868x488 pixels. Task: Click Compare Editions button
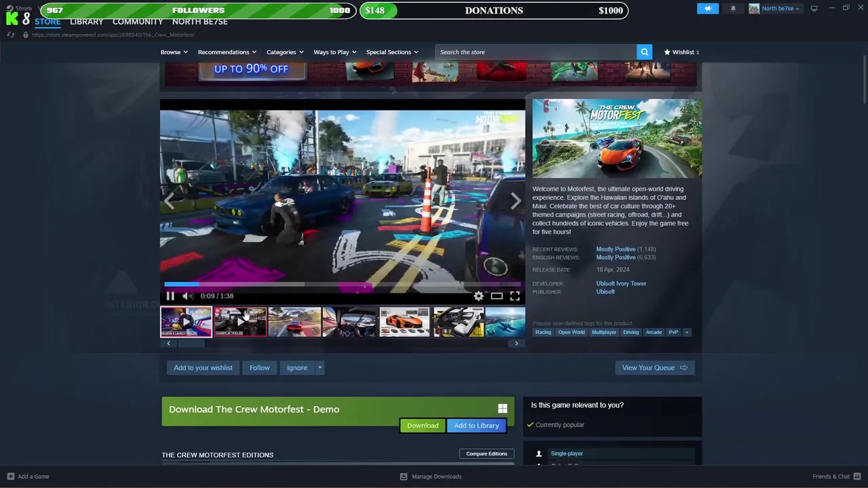[x=486, y=453]
